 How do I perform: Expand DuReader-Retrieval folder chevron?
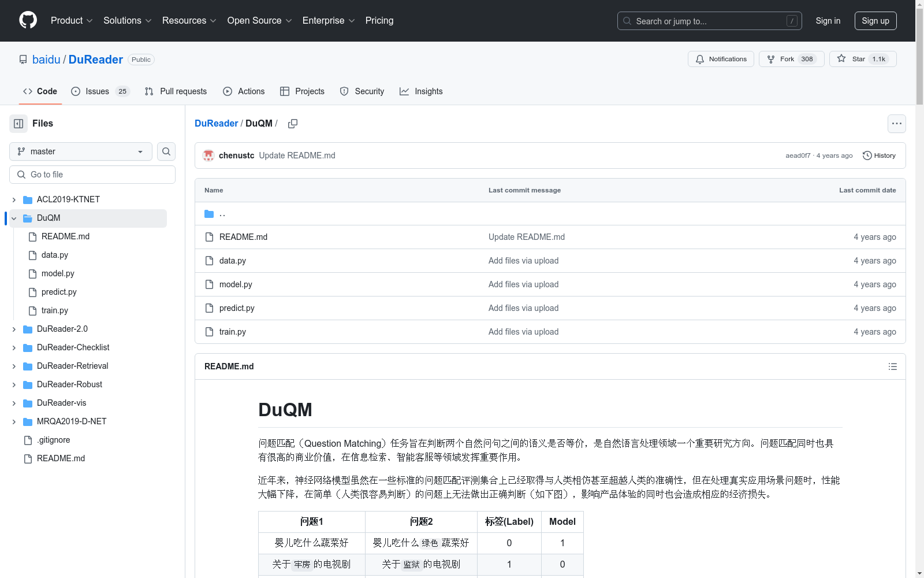click(14, 366)
